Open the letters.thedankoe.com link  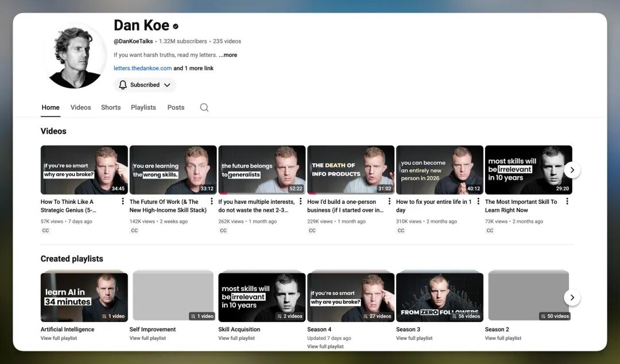(x=143, y=68)
